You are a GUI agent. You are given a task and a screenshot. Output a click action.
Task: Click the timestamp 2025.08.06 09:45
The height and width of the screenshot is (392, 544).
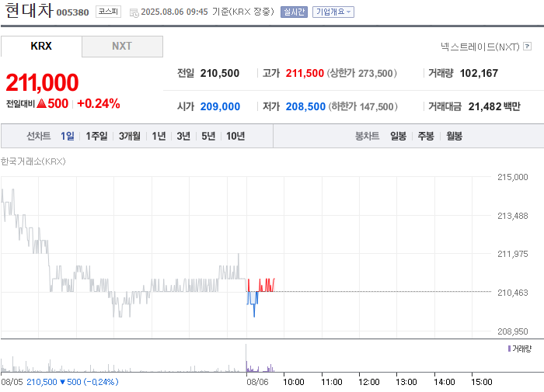pyautogui.click(x=174, y=12)
